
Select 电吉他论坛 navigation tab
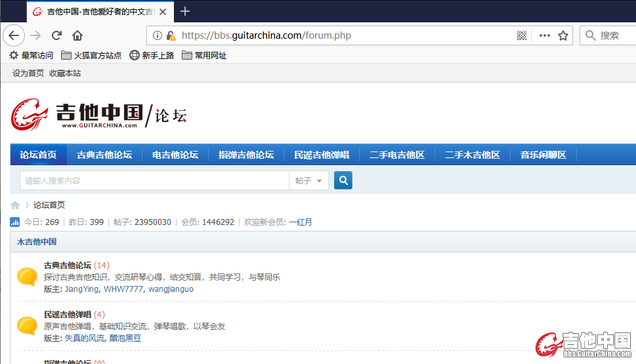click(175, 155)
